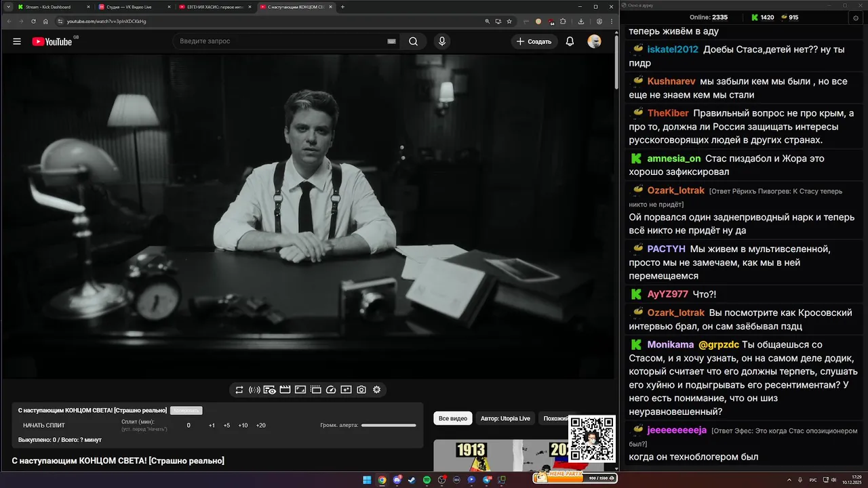868x488 pixels.
Task: Switch to the ЕВГЕНИЯ ХАСИС tab
Action: click(x=214, y=7)
